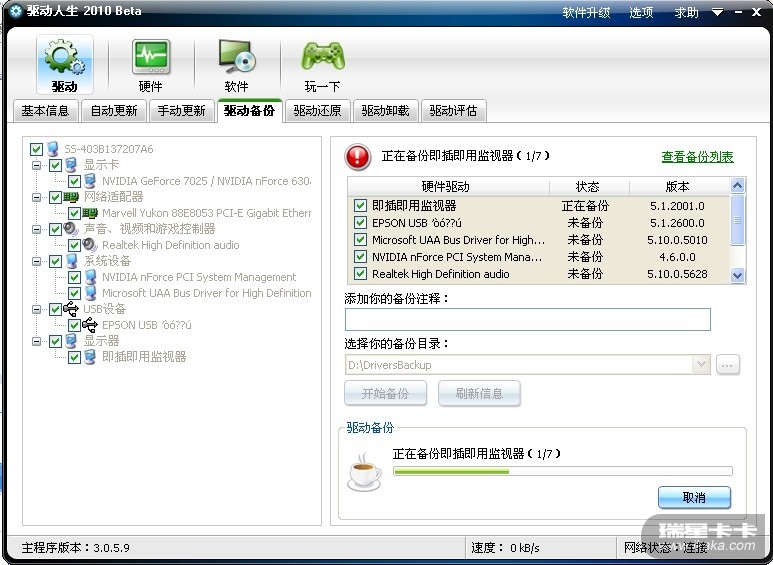The image size is (773, 565).
Task: Uncheck the 显示卡 category checkbox
Action: tap(55, 165)
